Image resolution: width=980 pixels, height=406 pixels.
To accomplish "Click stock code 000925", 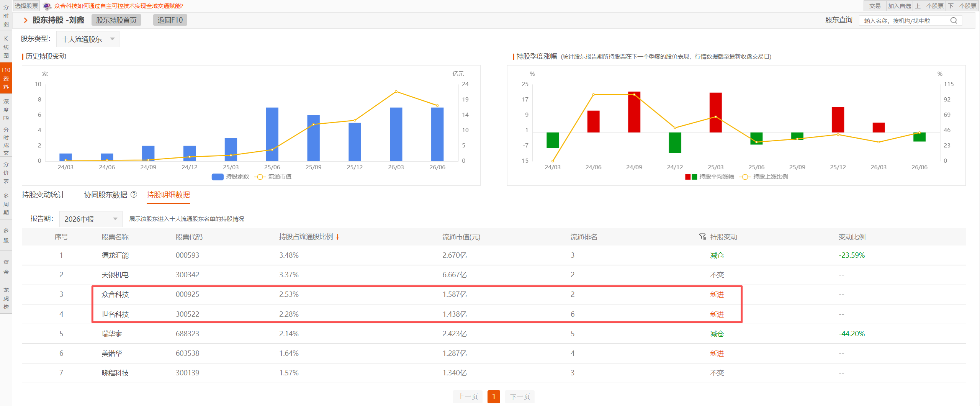I will pos(188,295).
